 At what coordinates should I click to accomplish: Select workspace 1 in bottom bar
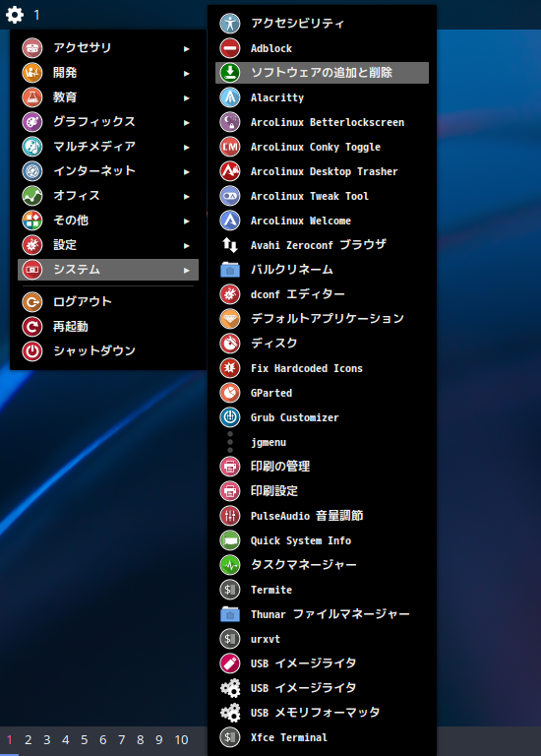tap(9, 739)
